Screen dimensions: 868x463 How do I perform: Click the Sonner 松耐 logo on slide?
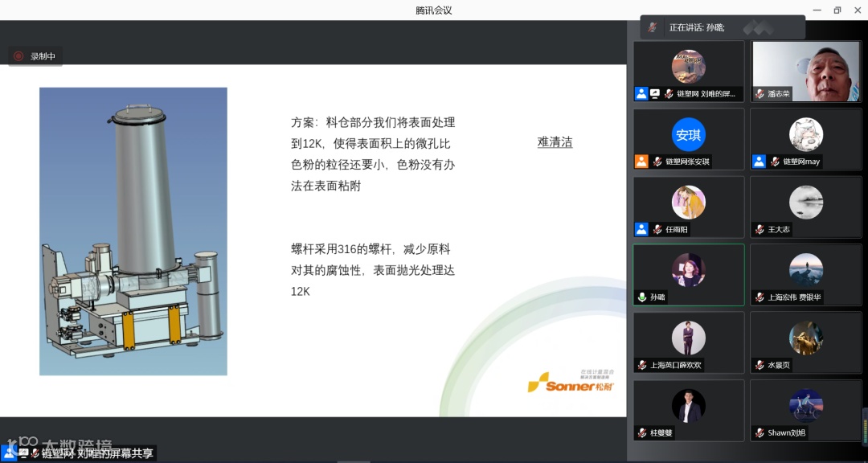[571, 382]
